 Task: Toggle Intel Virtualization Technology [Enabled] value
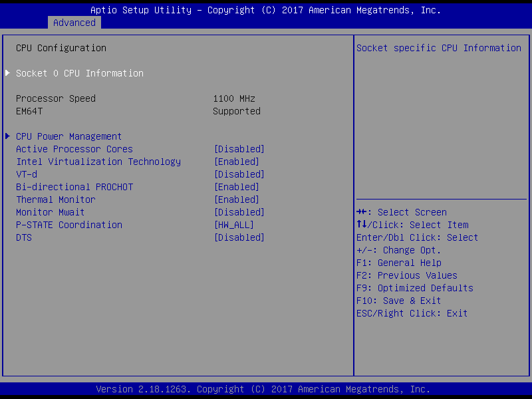tap(236, 162)
